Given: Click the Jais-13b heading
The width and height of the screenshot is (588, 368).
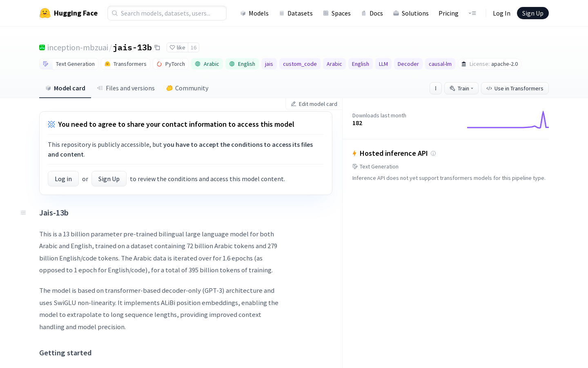Looking at the screenshot, I should [x=54, y=213].
